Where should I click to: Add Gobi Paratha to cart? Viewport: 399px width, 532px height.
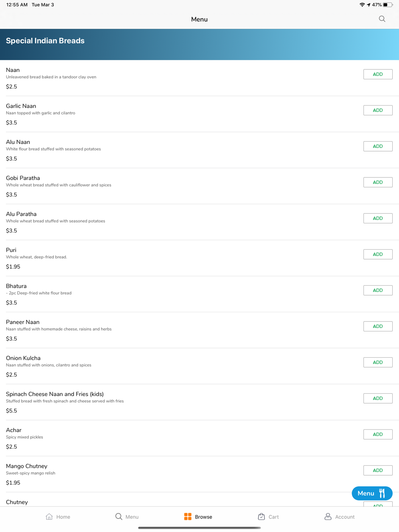(378, 182)
